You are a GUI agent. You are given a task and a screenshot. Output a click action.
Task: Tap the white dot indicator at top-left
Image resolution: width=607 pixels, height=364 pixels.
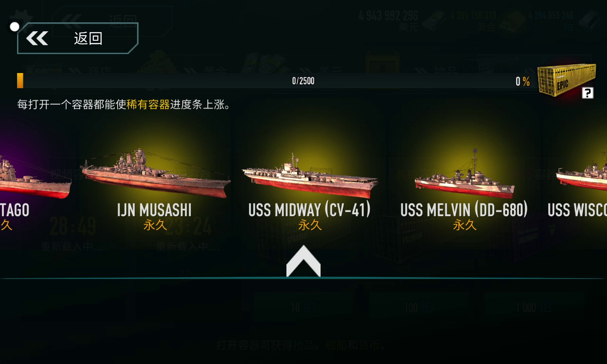point(15,27)
